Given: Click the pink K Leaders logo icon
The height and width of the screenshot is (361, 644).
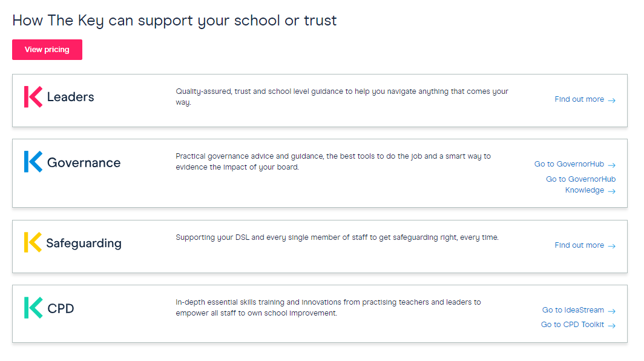Looking at the screenshot, I should (x=33, y=97).
